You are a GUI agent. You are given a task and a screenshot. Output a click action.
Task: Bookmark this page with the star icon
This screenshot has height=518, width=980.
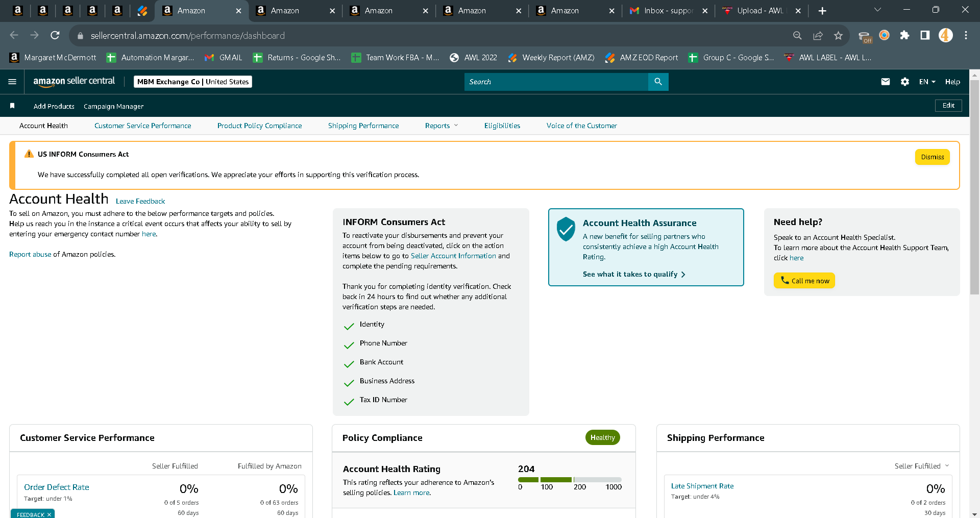[838, 35]
